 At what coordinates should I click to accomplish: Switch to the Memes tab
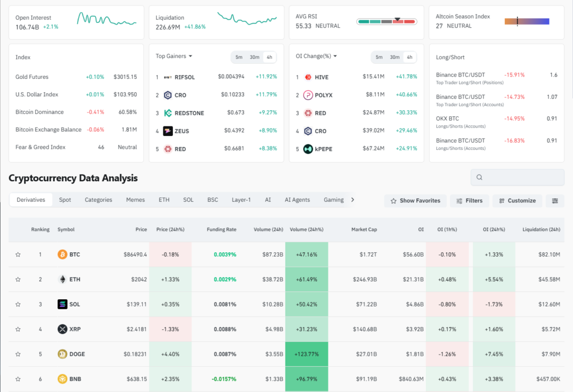(135, 200)
